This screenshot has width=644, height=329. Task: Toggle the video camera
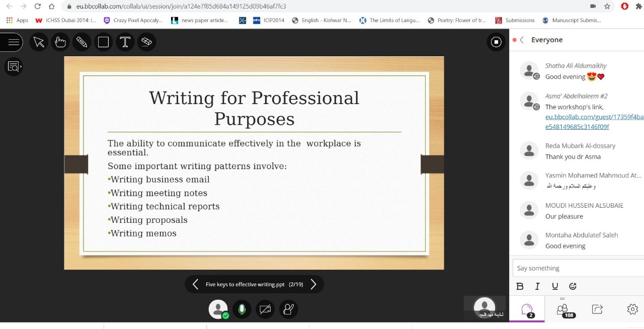pos(265,309)
